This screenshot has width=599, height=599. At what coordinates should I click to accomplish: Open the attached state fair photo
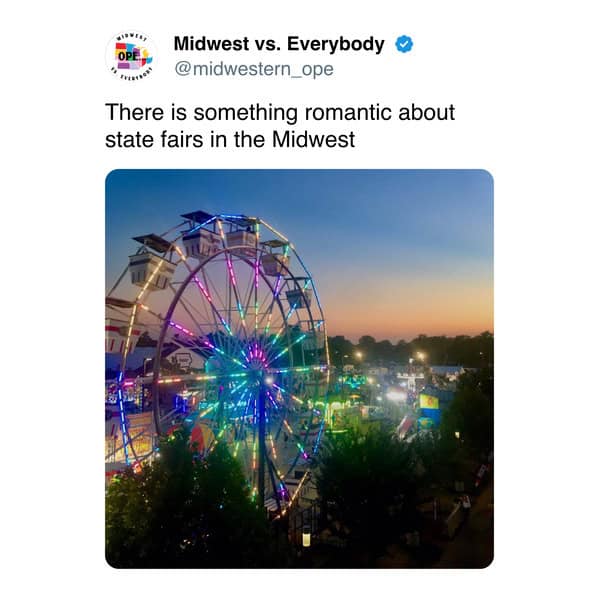point(299,369)
